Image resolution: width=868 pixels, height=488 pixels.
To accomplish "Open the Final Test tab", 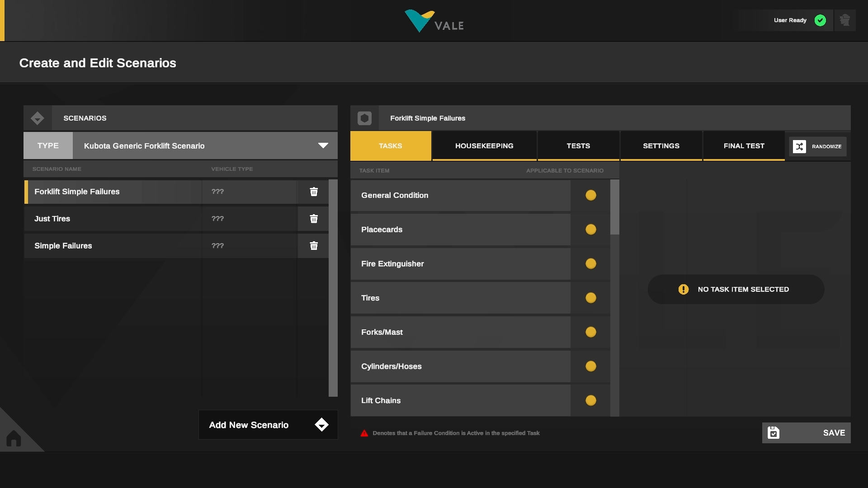I will [744, 146].
